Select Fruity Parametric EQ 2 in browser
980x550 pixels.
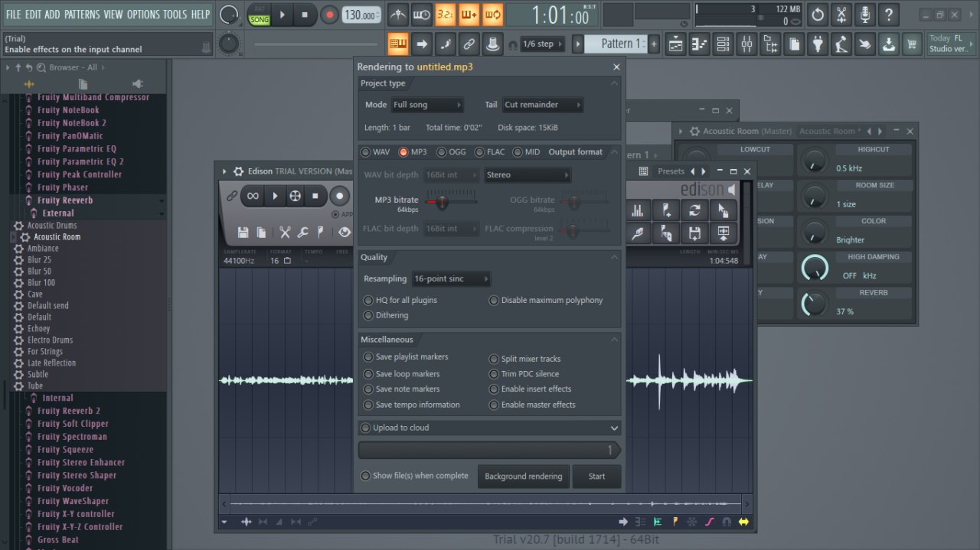point(80,161)
